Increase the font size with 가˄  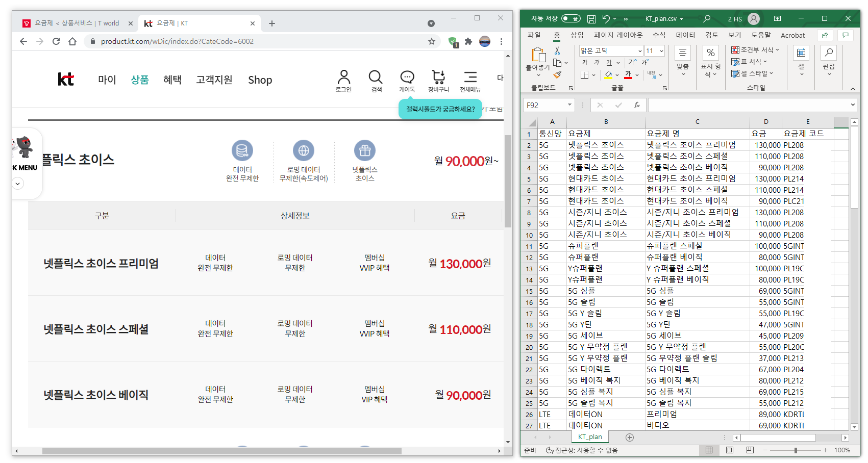(x=632, y=62)
